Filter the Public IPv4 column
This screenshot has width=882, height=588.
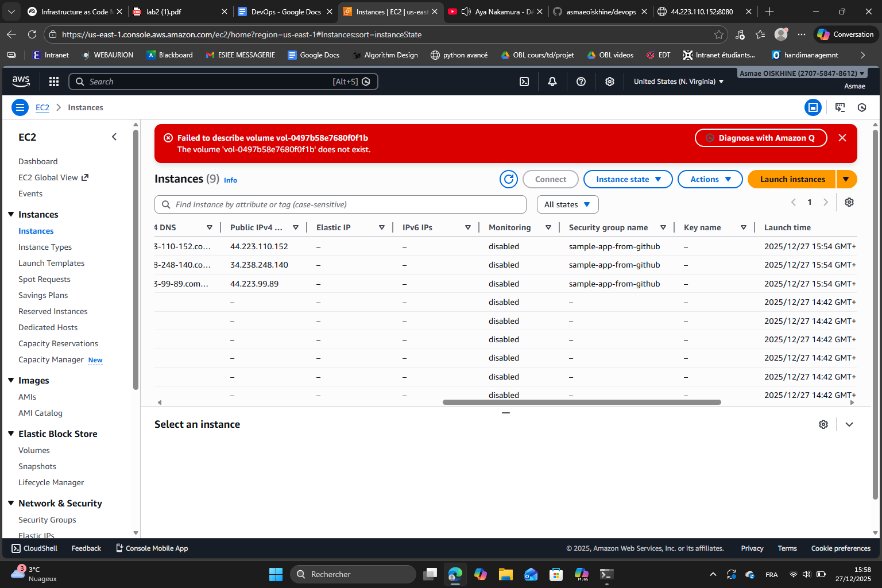coord(296,227)
